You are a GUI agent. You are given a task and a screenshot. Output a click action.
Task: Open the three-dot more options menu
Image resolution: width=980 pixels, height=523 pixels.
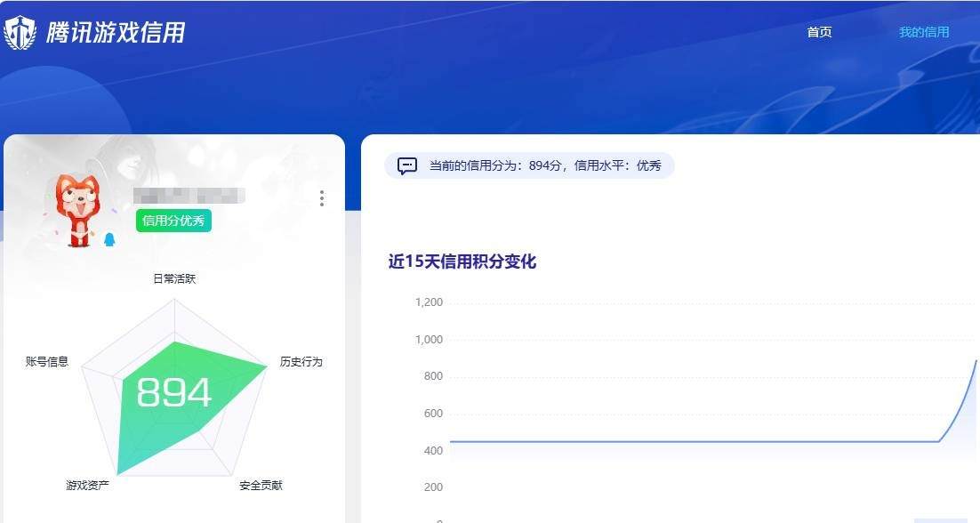(321, 198)
